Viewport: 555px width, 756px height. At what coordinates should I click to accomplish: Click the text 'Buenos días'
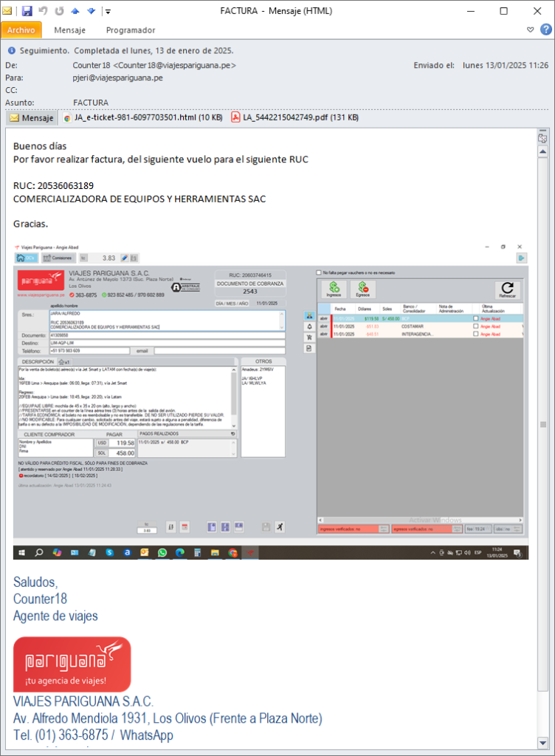(40, 146)
